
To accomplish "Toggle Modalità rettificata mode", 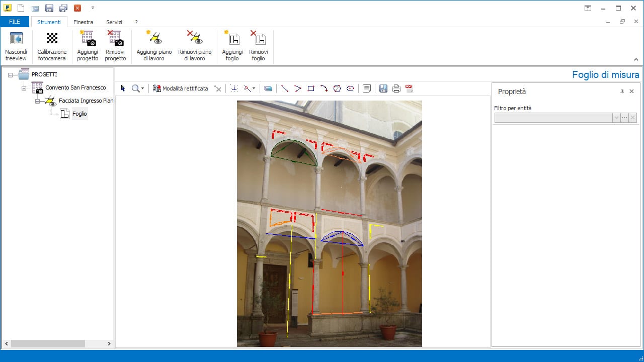I will tap(180, 88).
